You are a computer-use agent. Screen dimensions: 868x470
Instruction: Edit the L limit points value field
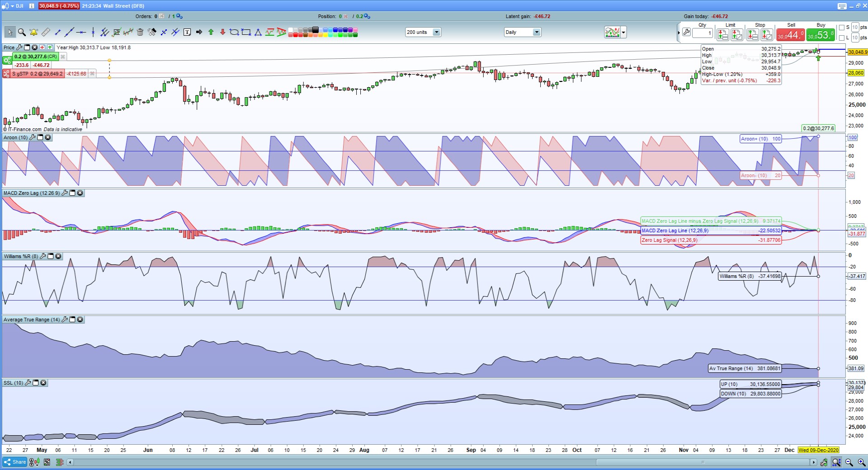(855, 38)
